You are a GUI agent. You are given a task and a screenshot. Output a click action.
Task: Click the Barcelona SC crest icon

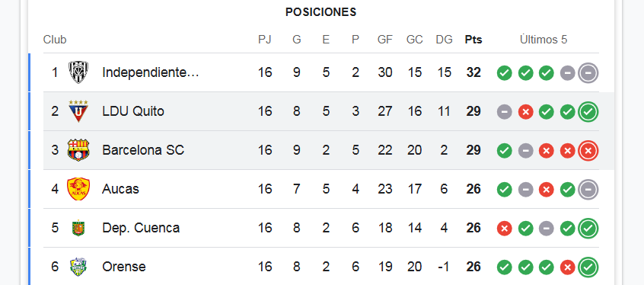(x=78, y=150)
